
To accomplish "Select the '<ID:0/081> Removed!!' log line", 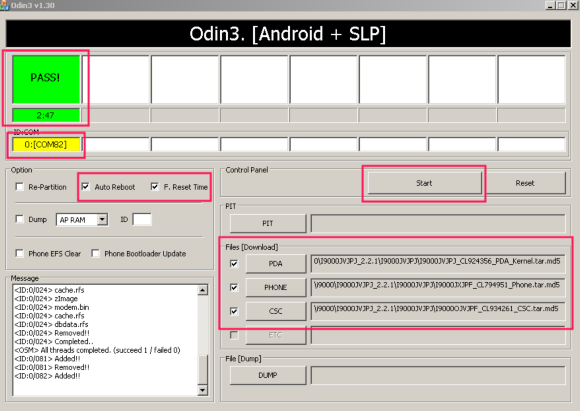I will (52, 367).
